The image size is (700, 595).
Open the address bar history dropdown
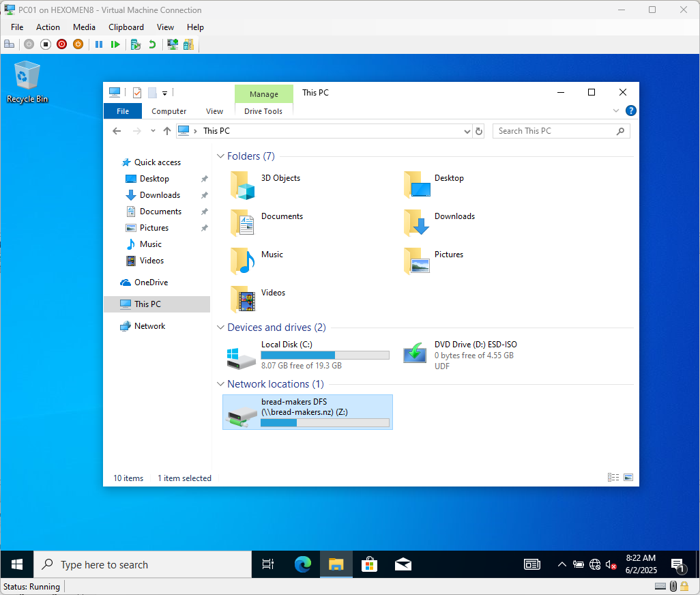tap(467, 131)
